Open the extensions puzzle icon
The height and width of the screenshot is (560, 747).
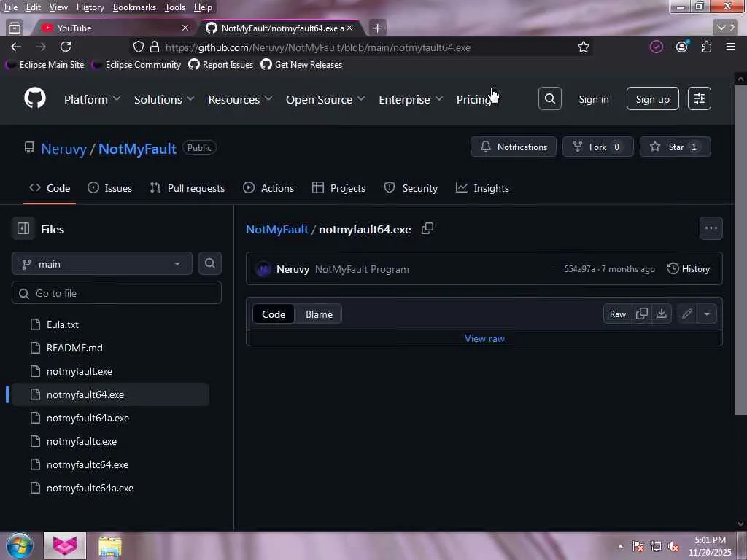(x=706, y=47)
